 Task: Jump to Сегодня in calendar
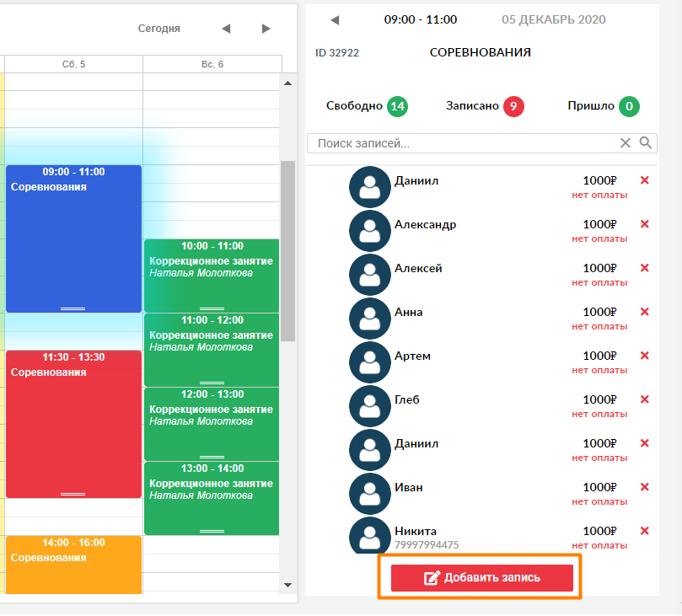click(x=159, y=29)
